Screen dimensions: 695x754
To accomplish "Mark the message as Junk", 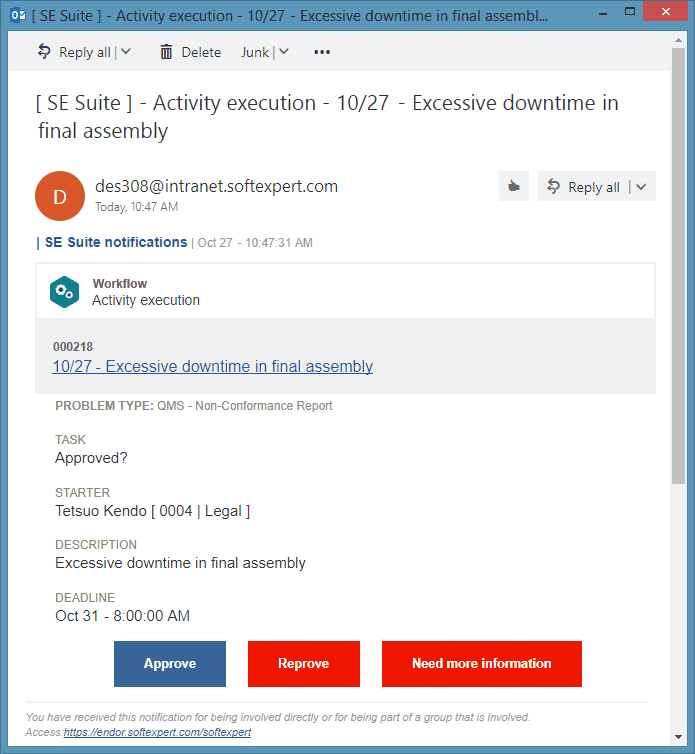I will [x=255, y=52].
